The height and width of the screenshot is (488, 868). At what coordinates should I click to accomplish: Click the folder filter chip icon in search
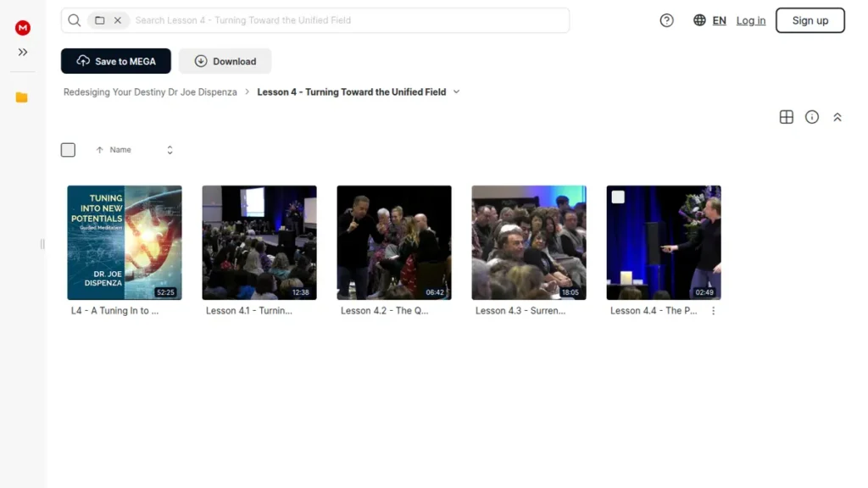(x=100, y=20)
